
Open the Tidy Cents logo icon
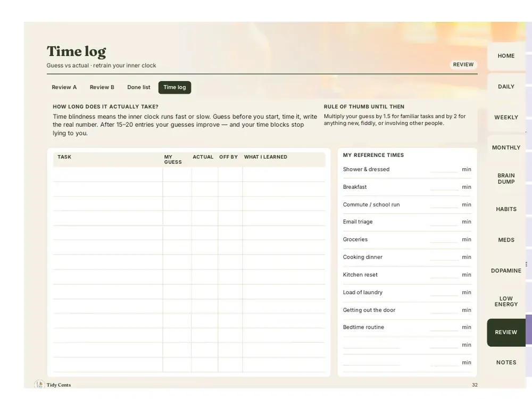(39, 385)
